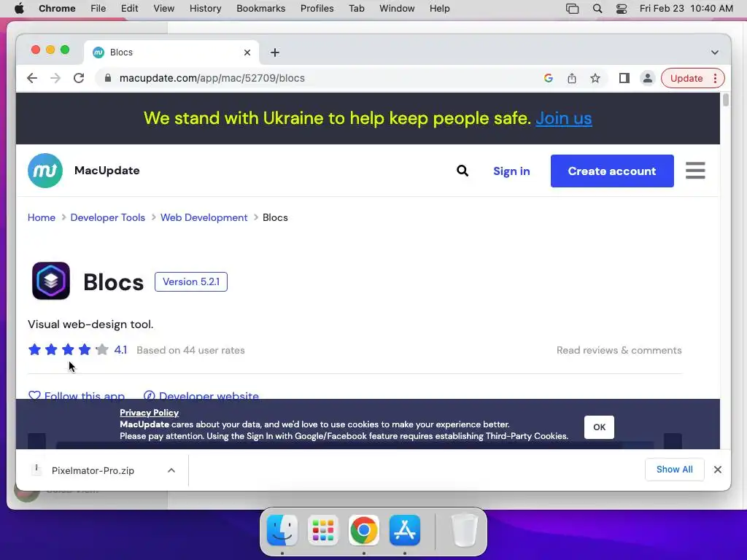Image resolution: width=747 pixels, height=560 pixels.
Task: Open the History menu
Action: 205,9
